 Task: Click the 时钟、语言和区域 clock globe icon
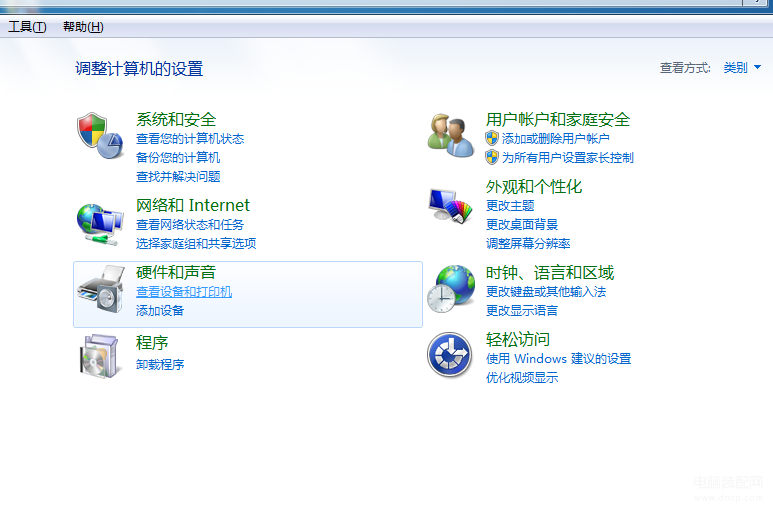451,289
